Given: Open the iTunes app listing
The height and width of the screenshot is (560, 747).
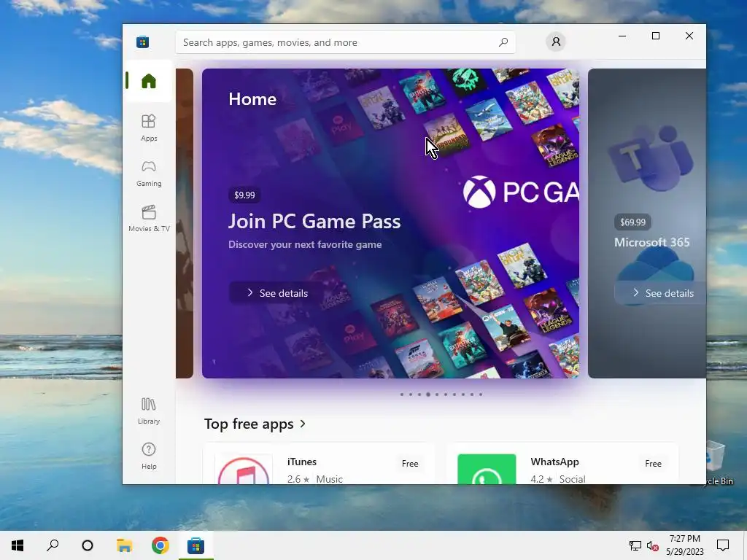Looking at the screenshot, I should 320,463.
